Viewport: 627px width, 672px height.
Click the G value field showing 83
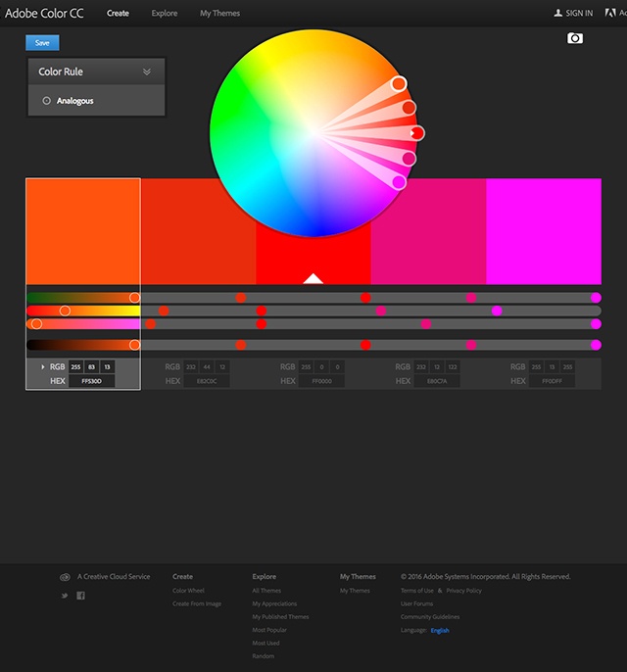(91, 366)
